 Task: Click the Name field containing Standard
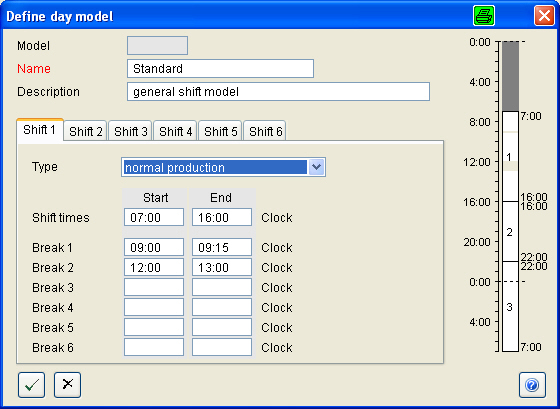220,68
